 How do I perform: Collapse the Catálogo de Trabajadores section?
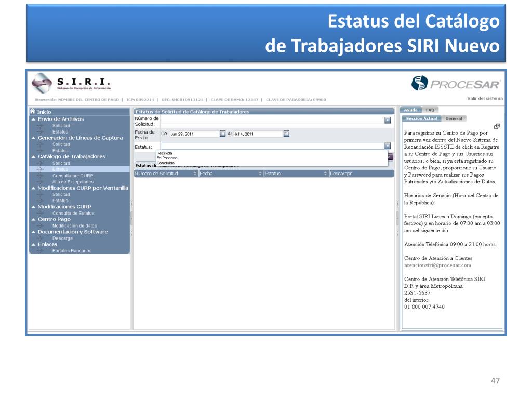[x=33, y=157]
